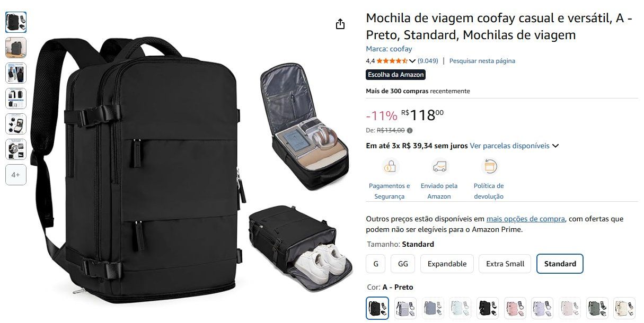This screenshot has height=323, width=644.
Task: Open the 4+ more images thumbnail
Action: 16,175
